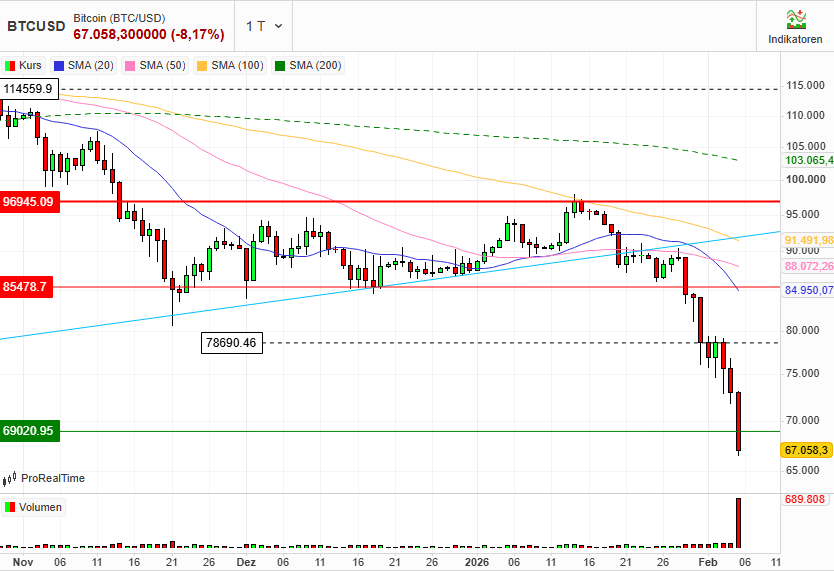This screenshot has width=834, height=571.
Task: Click the green SMA (200) color square
Action: pyautogui.click(x=281, y=65)
